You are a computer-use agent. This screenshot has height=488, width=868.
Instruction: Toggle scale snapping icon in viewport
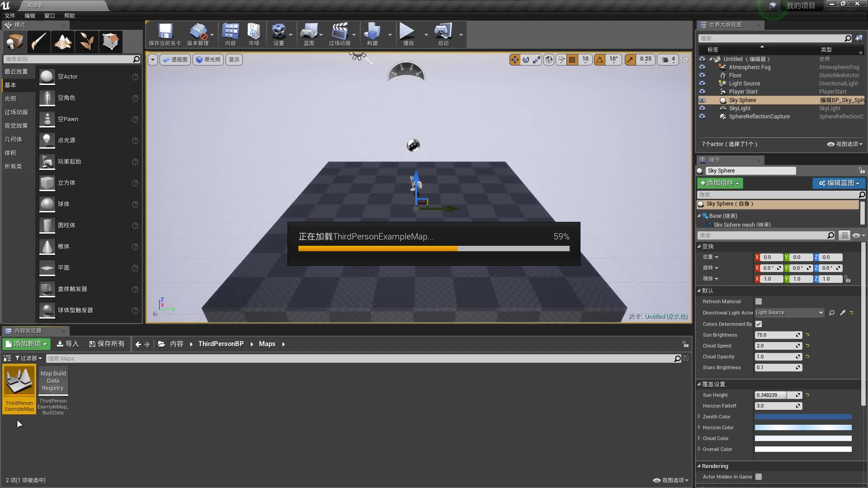pos(630,59)
